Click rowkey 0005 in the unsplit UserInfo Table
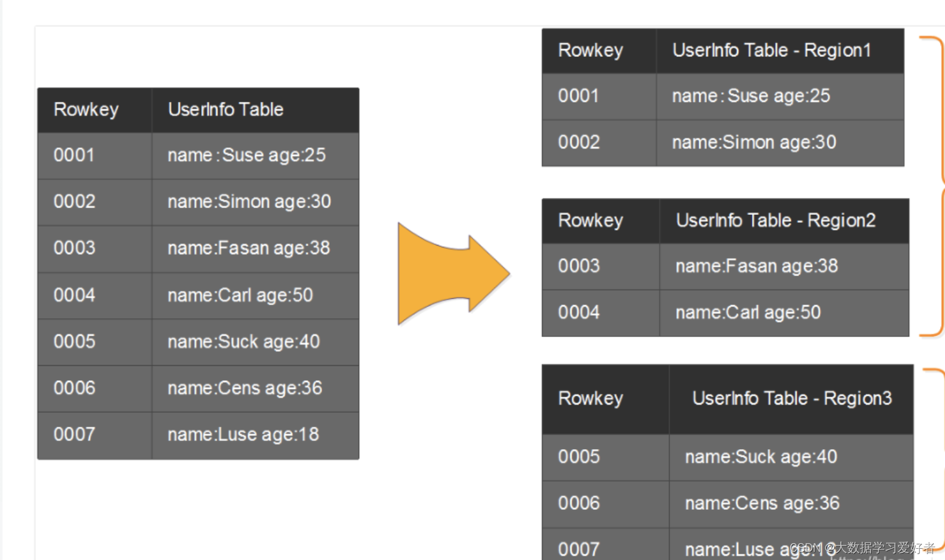 [75, 341]
